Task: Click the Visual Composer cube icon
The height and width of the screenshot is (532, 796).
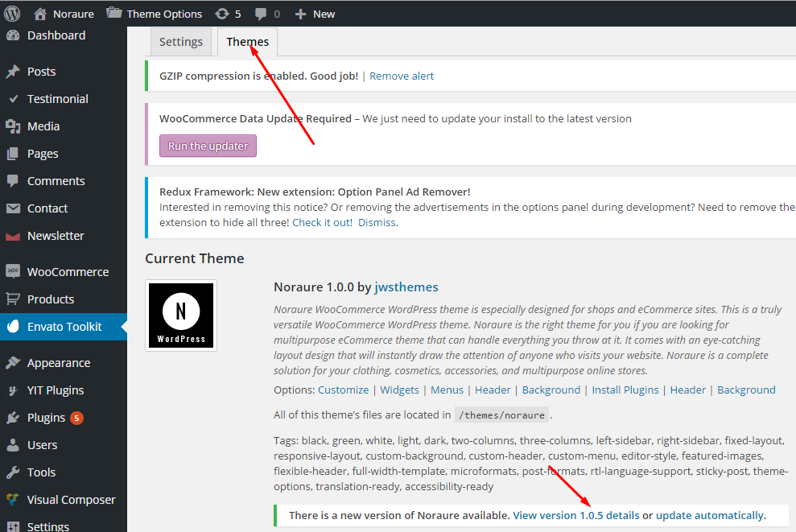Action: tap(13, 500)
